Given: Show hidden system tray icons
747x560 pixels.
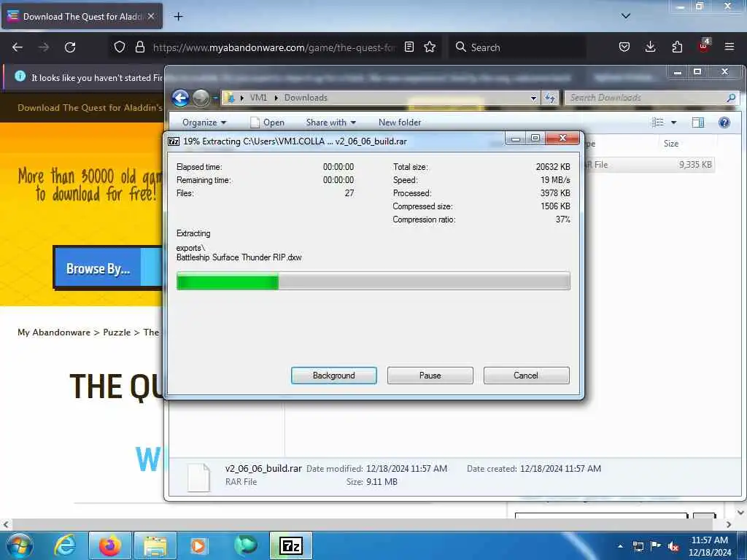Looking at the screenshot, I should click(x=620, y=546).
